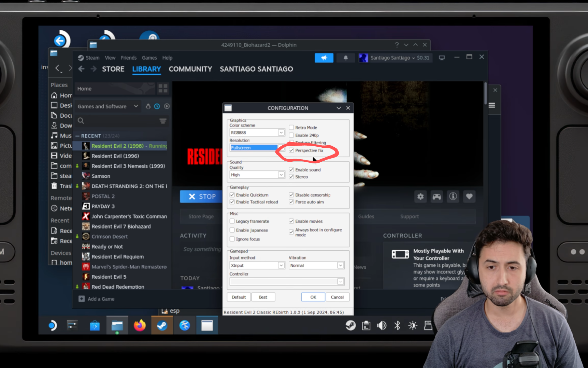The image size is (588, 368).
Task: Filter library by ready-to-play icon
Action: (167, 106)
